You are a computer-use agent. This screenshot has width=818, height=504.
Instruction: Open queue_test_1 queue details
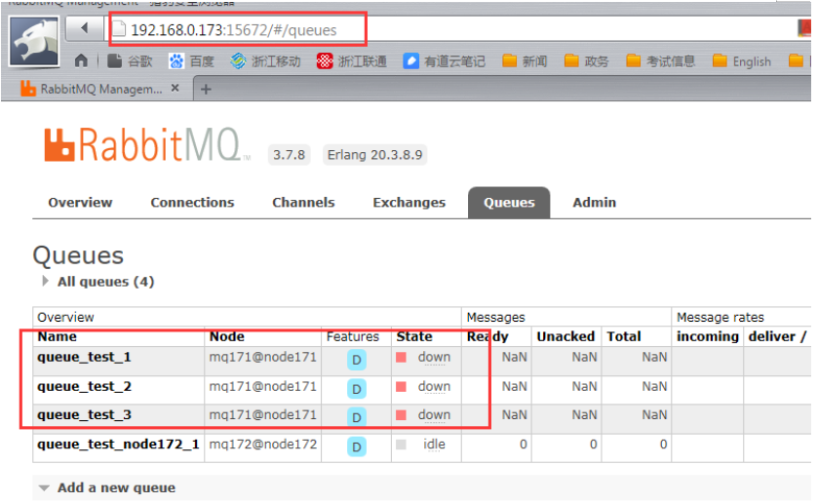(x=84, y=357)
